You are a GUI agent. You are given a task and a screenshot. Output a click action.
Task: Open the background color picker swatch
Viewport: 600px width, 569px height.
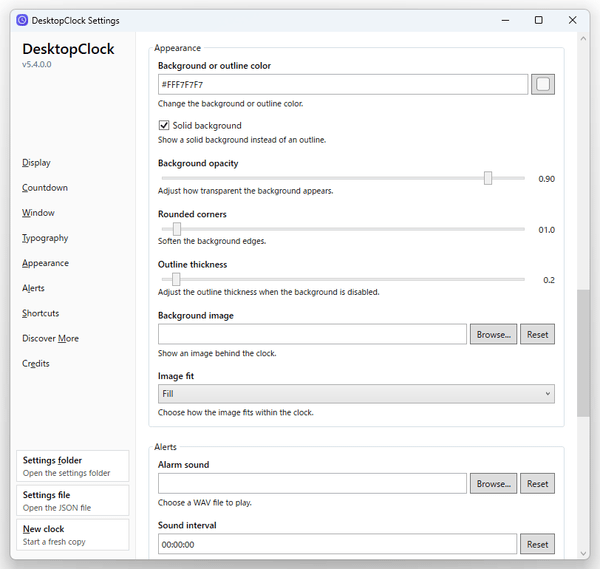(x=543, y=84)
